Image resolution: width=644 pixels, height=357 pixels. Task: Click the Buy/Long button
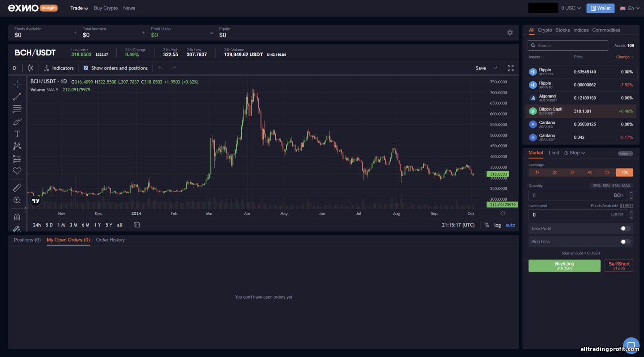pyautogui.click(x=564, y=265)
